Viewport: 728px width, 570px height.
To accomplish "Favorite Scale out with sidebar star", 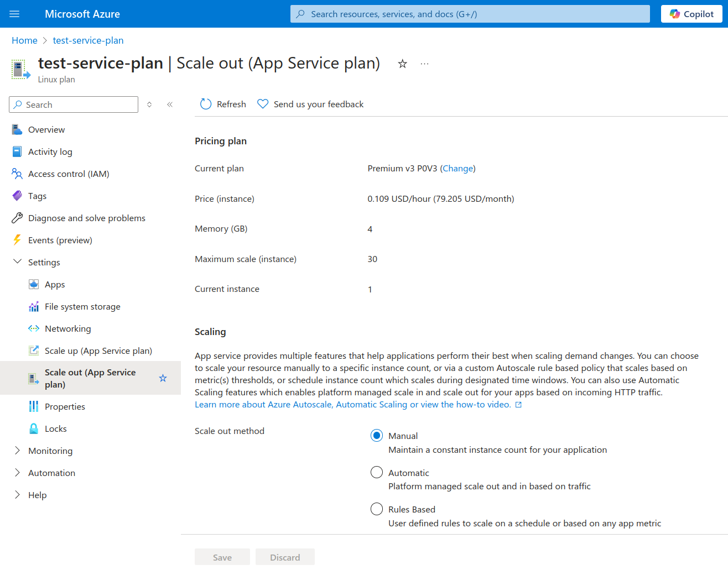I will tap(163, 378).
